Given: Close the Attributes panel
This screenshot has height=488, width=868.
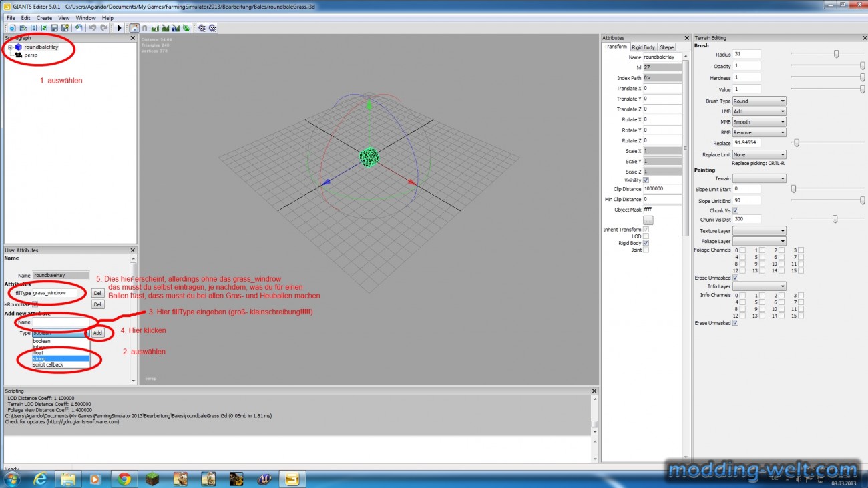Looking at the screenshot, I should coord(686,38).
